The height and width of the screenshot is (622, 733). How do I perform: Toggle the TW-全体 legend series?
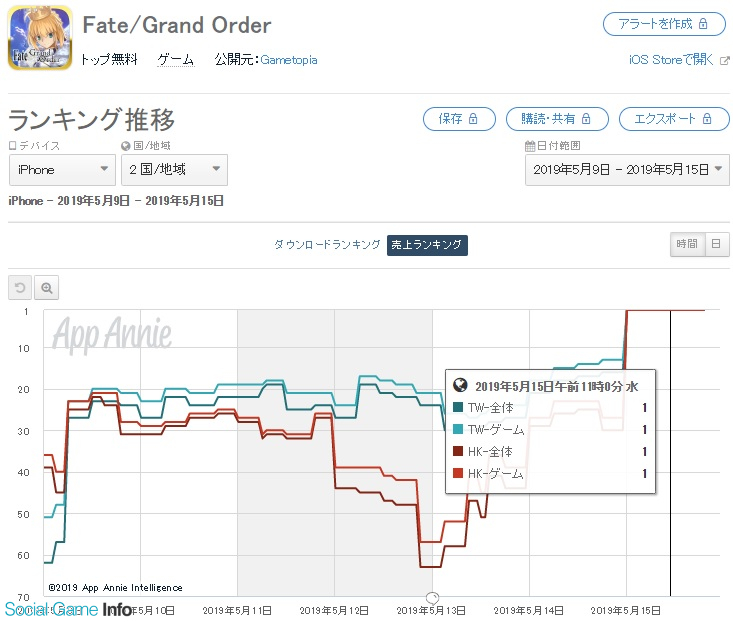483,408
